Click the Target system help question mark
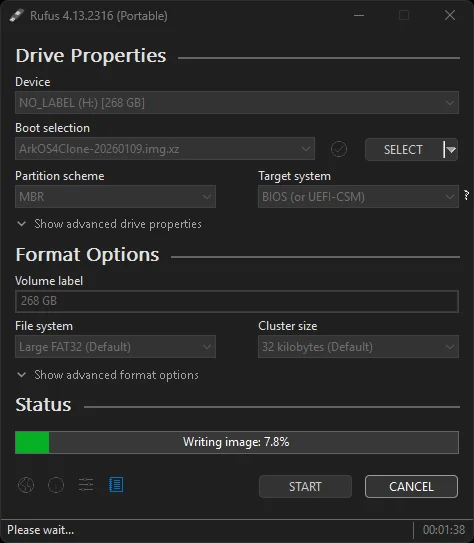The height and width of the screenshot is (543, 474). (x=467, y=195)
